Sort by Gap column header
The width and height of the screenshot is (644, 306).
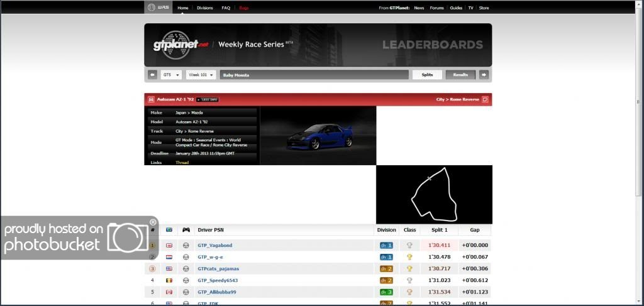[x=475, y=230]
